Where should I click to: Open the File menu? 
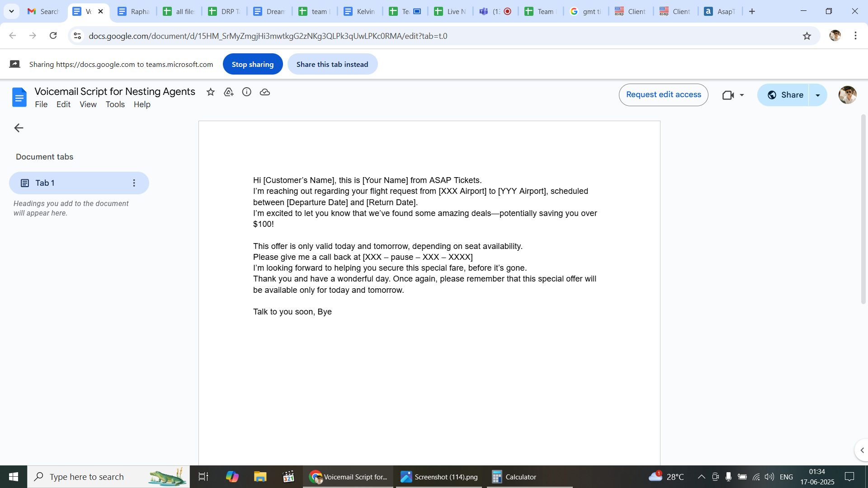tap(41, 104)
